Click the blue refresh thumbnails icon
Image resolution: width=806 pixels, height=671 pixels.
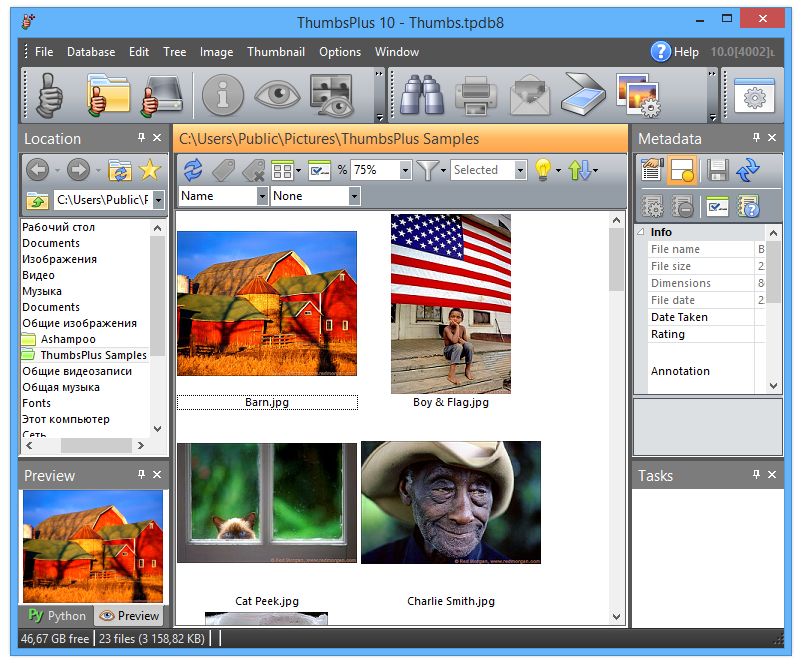(193, 170)
